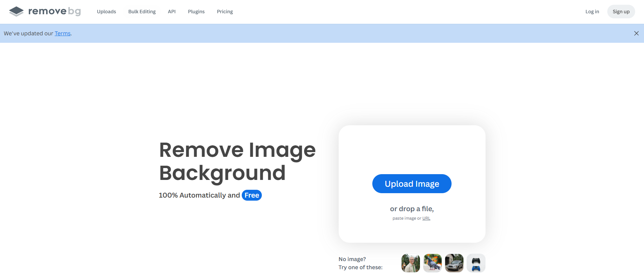This screenshot has height=276, width=644.
Task: Try the sample game controllers photo
Action: click(476, 263)
